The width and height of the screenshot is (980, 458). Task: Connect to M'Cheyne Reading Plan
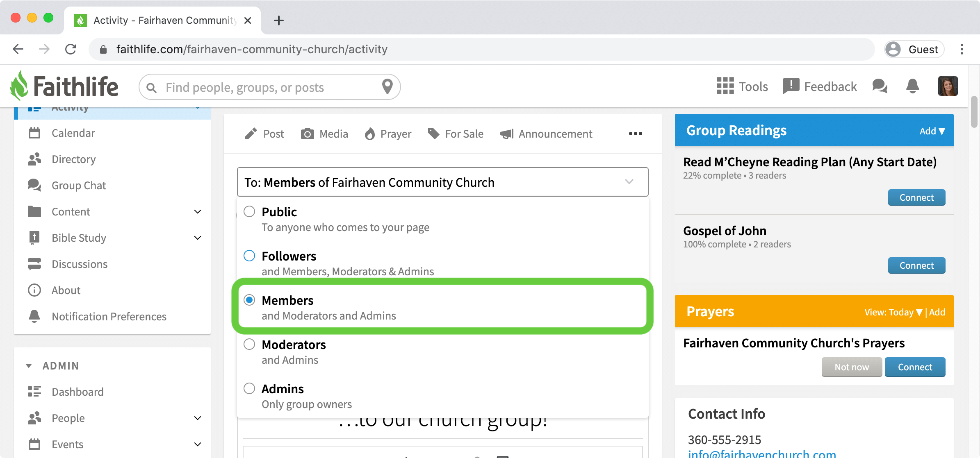(916, 197)
